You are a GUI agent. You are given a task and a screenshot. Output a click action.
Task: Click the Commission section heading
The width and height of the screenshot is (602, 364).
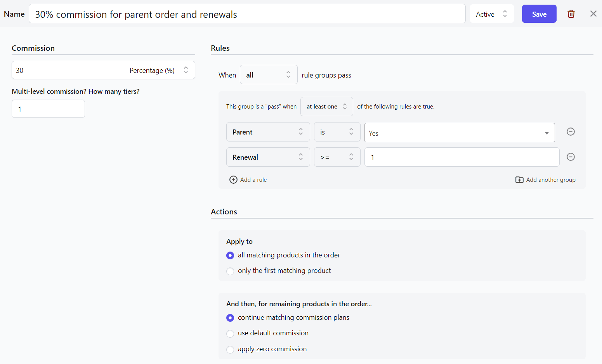click(33, 48)
